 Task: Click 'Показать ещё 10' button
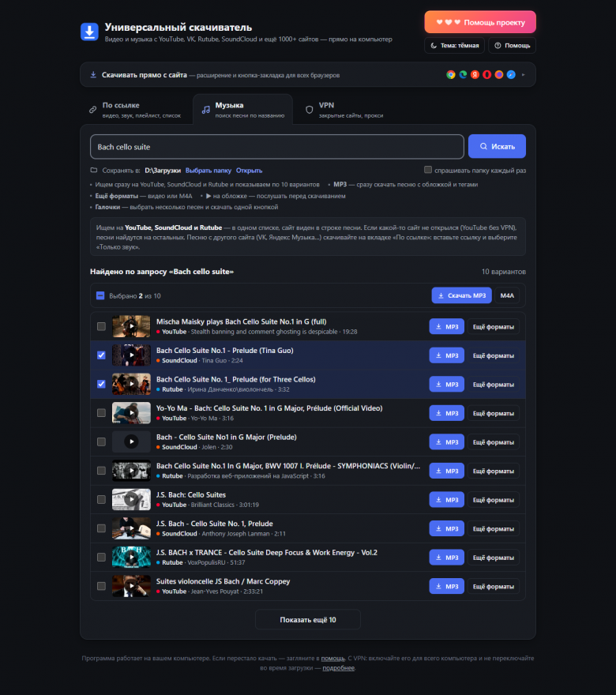tap(308, 620)
